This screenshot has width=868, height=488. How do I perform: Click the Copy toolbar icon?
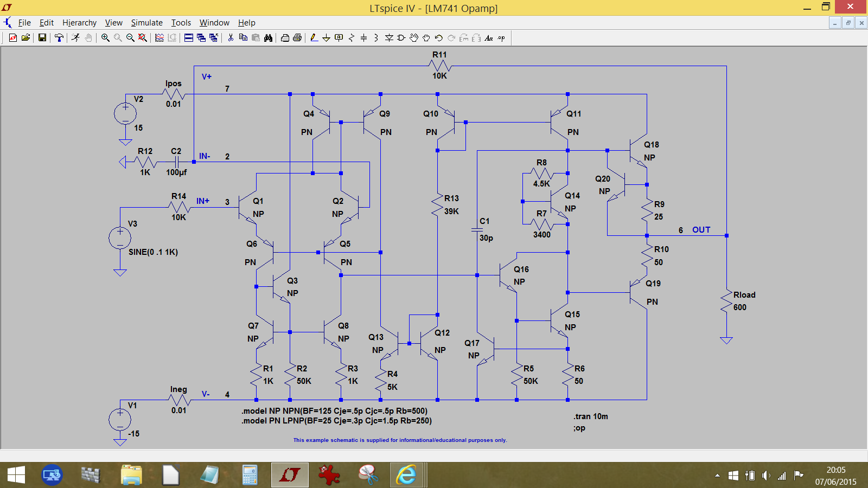[x=243, y=38]
